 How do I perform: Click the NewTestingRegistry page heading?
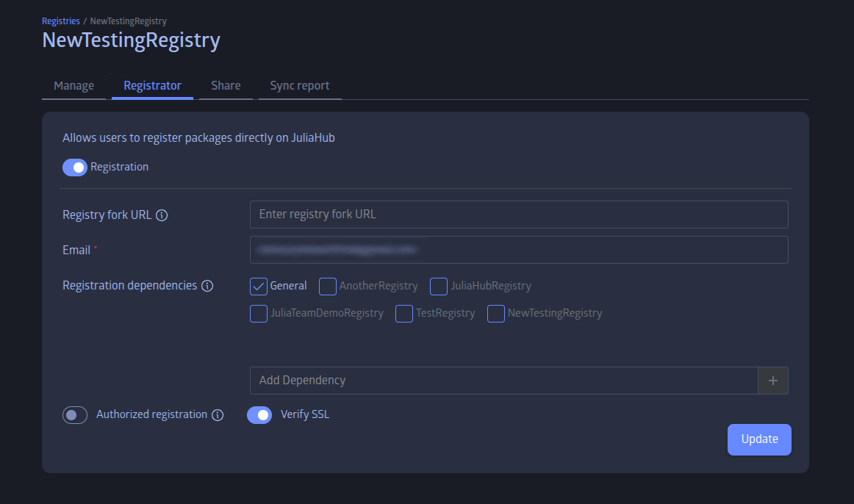(132, 41)
